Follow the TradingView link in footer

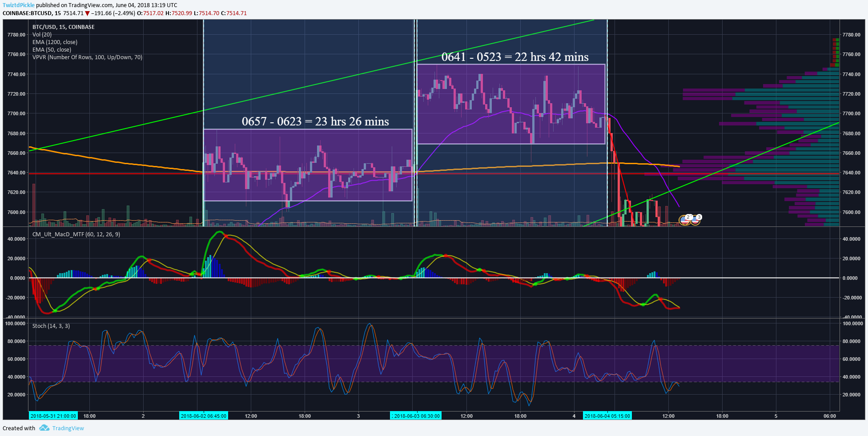click(x=68, y=428)
